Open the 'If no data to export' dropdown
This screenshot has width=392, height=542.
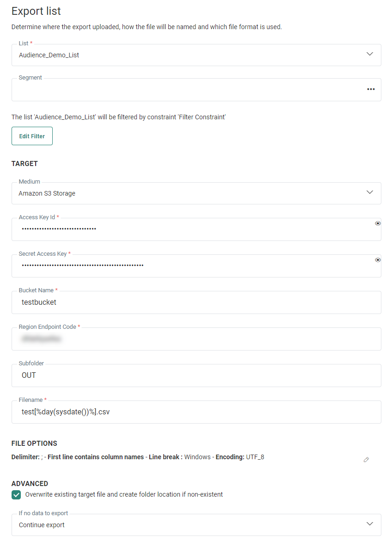tap(369, 524)
